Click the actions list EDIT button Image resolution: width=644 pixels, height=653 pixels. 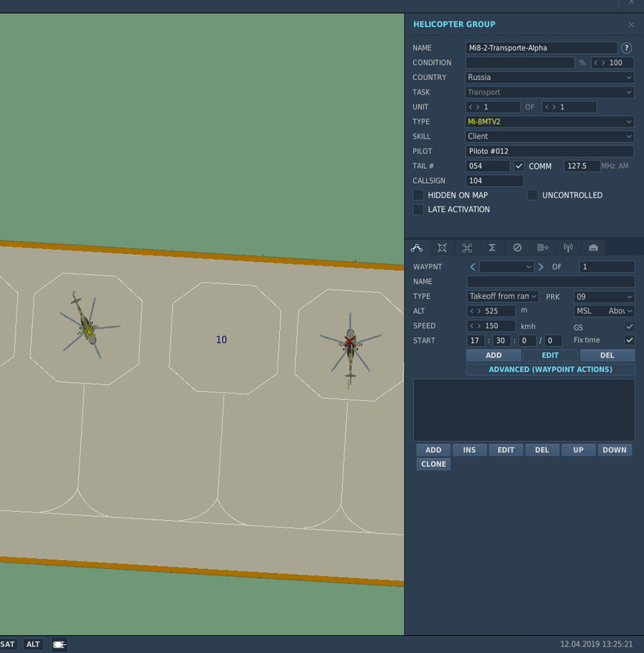[506, 451]
